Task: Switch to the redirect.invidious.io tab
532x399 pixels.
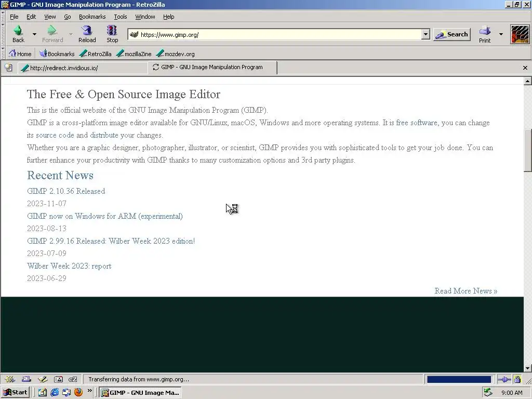Action: pos(84,68)
